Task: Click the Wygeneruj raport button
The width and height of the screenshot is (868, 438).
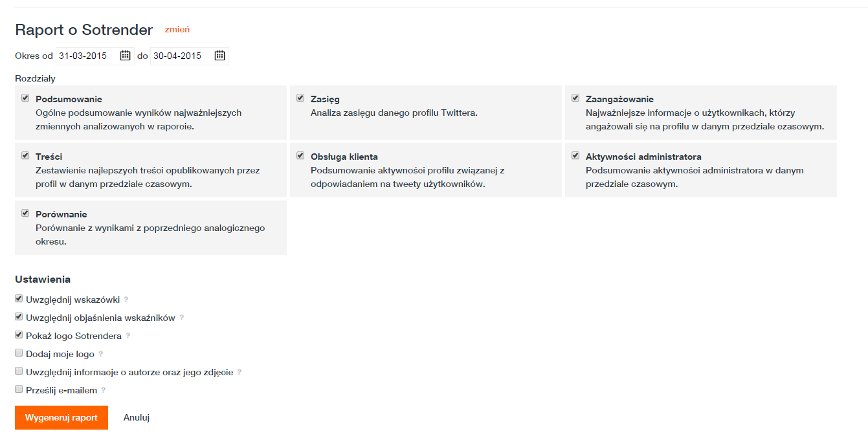Action: [61, 417]
